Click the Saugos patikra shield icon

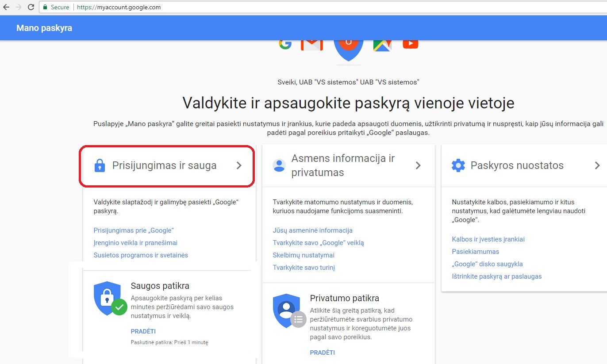point(110,299)
